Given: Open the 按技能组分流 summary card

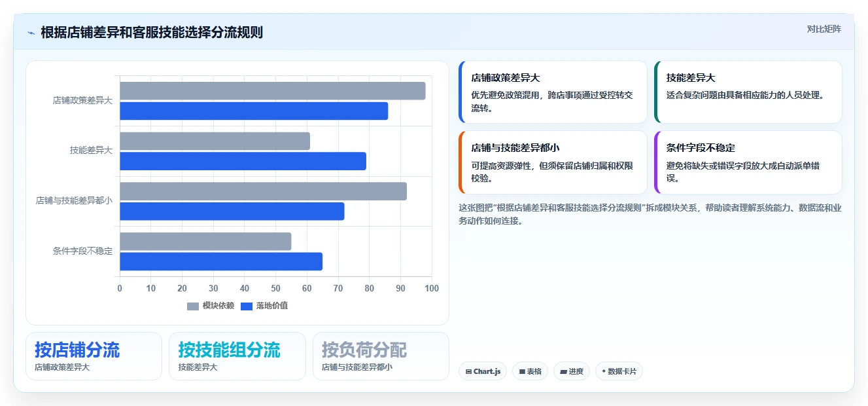Looking at the screenshot, I should pos(237,356).
